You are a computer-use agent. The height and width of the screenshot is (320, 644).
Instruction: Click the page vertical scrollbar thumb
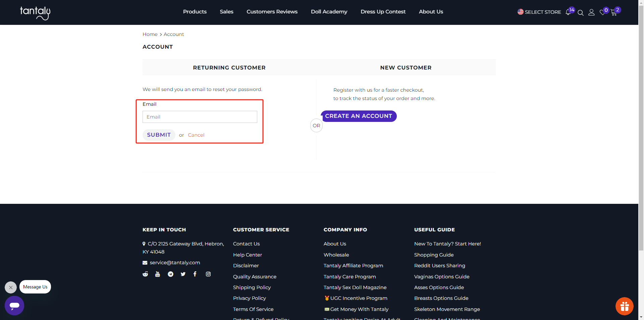[641, 128]
